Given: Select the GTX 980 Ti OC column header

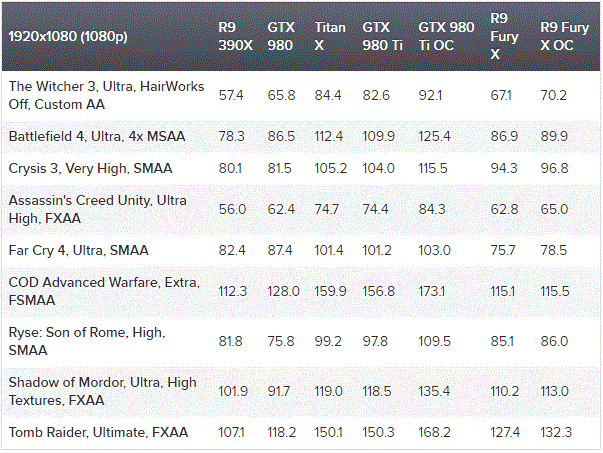Looking at the screenshot, I should [446, 36].
